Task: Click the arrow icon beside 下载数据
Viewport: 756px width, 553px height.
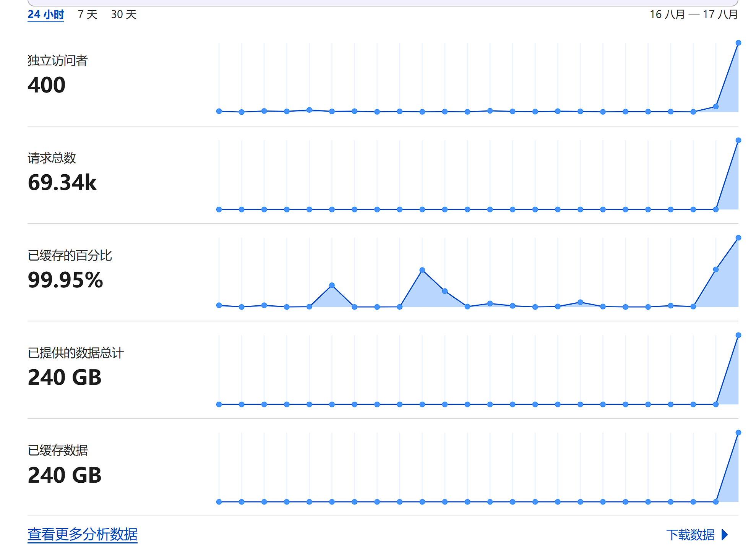Action: 725,535
